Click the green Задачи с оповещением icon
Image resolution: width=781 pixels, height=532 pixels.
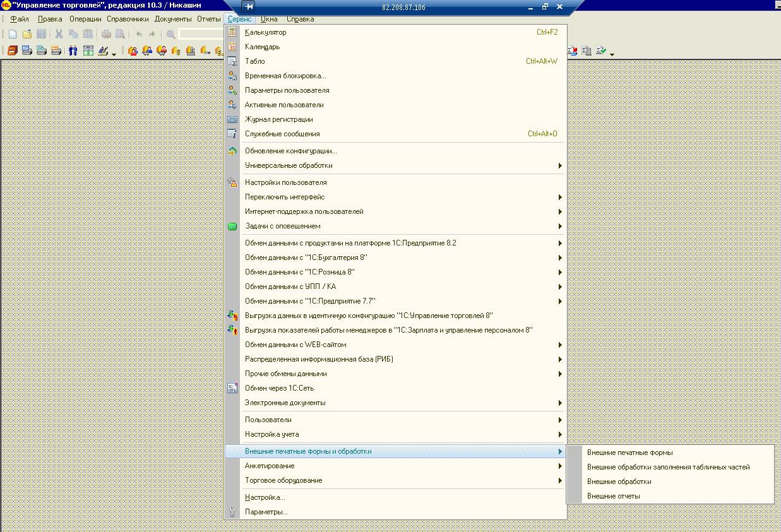point(232,226)
